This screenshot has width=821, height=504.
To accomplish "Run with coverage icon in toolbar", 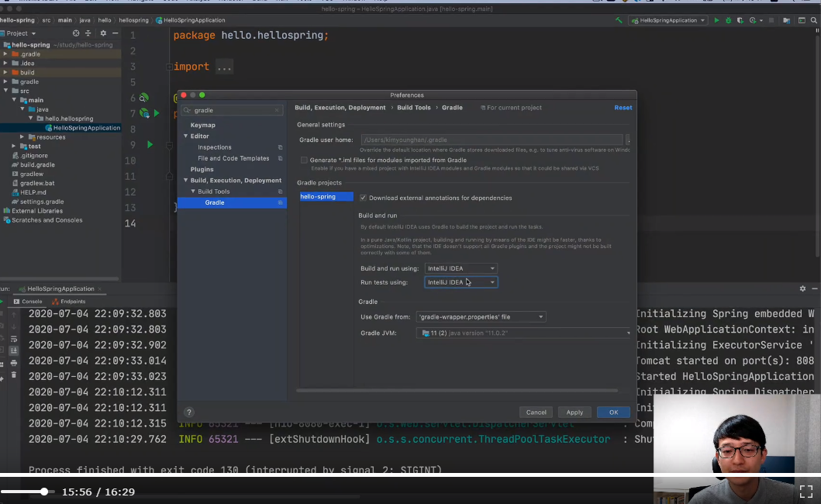I will pos(740,20).
